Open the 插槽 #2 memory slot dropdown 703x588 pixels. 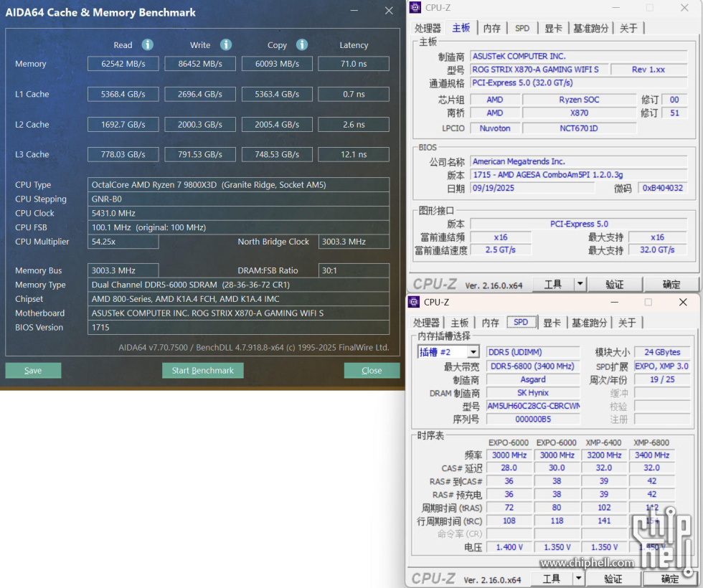(x=473, y=352)
